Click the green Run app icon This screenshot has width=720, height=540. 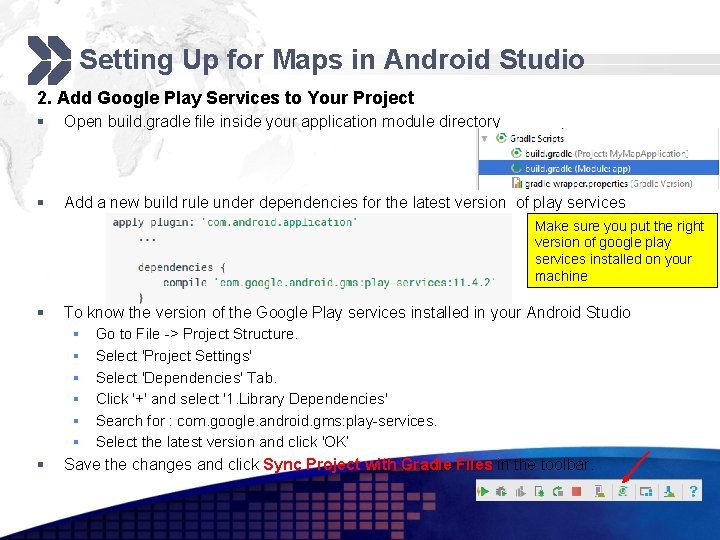tap(483, 491)
